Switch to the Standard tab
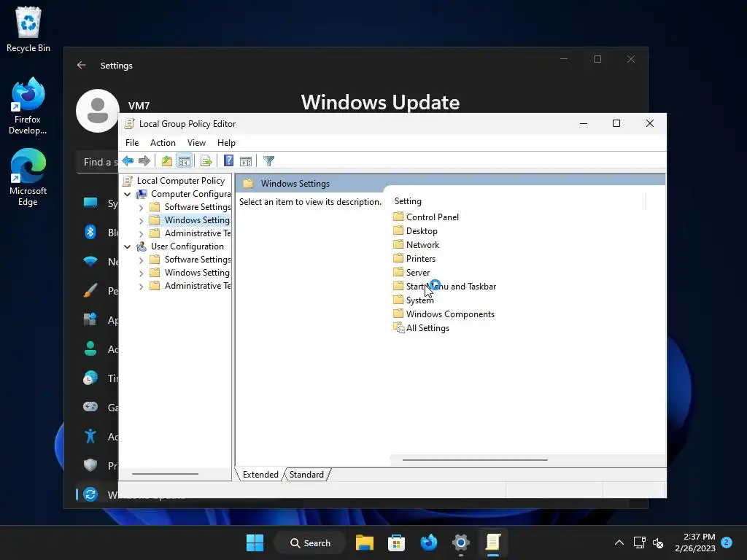This screenshot has height=560, width=747. tap(306, 474)
